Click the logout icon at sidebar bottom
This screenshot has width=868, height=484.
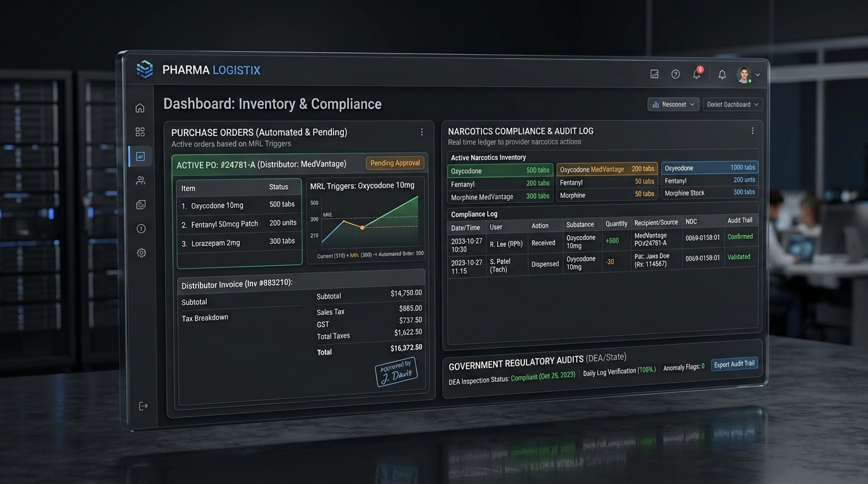(143, 406)
